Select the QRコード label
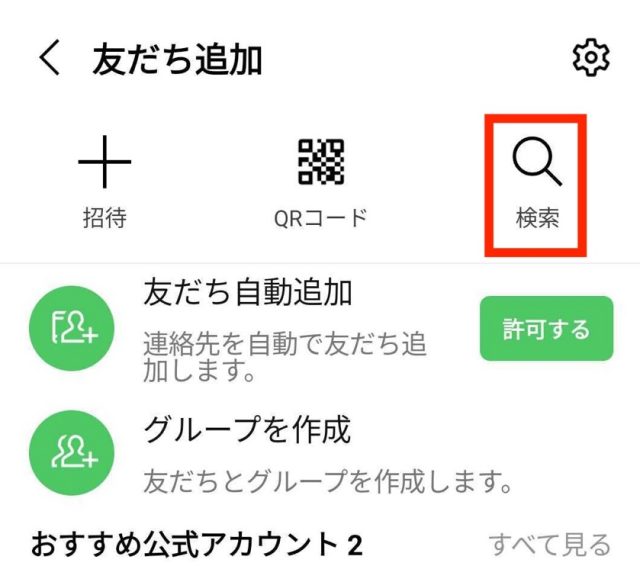This screenshot has width=640, height=566. (x=321, y=218)
